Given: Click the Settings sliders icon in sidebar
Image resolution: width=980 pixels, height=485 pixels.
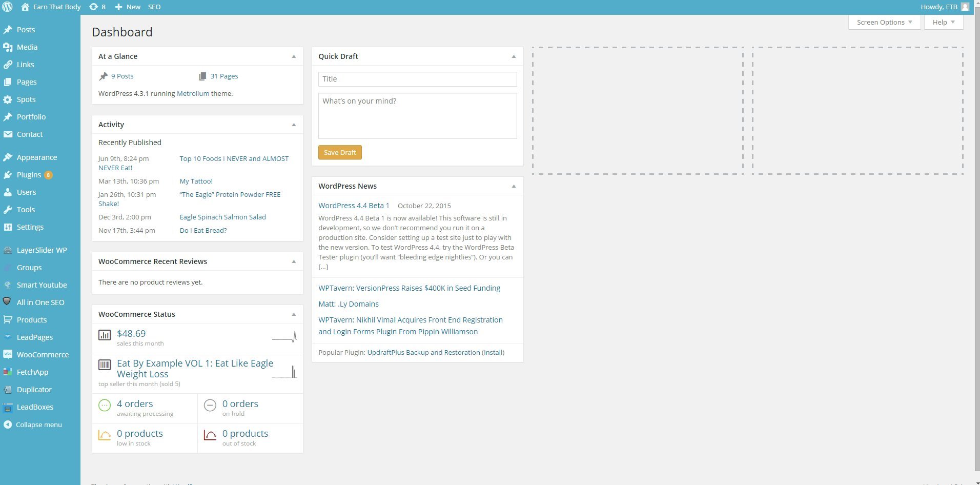Looking at the screenshot, I should [8, 227].
